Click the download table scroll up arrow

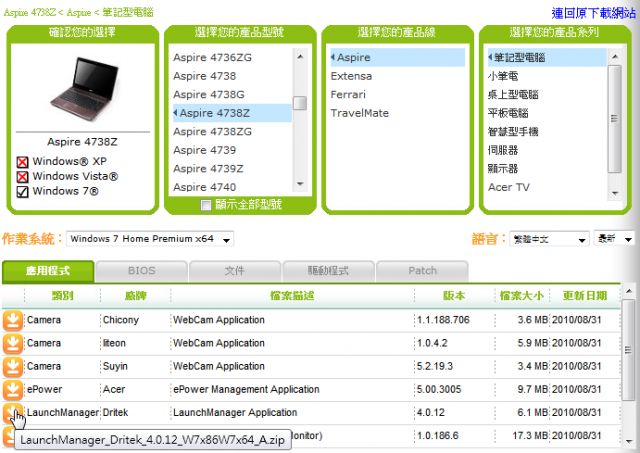(x=629, y=291)
